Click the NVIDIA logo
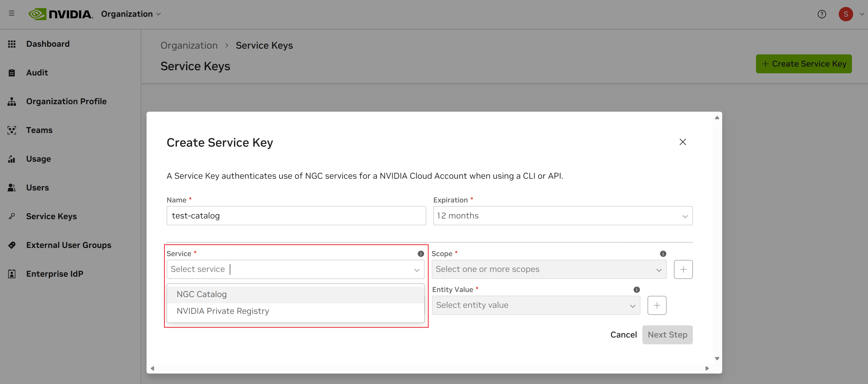The height and width of the screenshot is (384, 868). click(x=60, y=14)
